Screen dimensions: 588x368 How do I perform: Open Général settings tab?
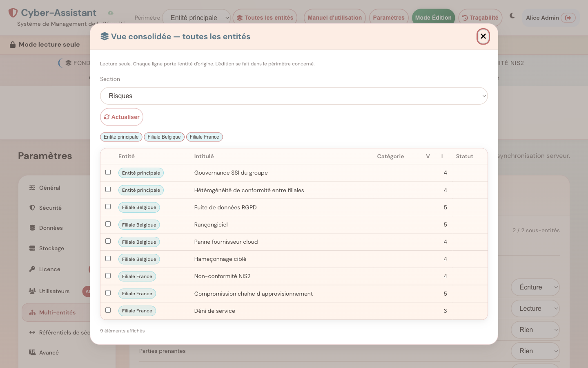click(56, 188)
